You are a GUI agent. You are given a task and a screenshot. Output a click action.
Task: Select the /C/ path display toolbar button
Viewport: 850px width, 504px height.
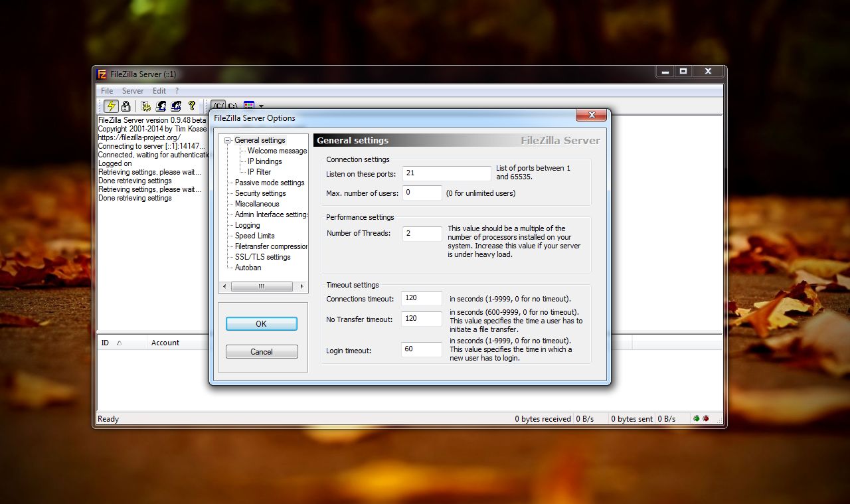[218, 106]
